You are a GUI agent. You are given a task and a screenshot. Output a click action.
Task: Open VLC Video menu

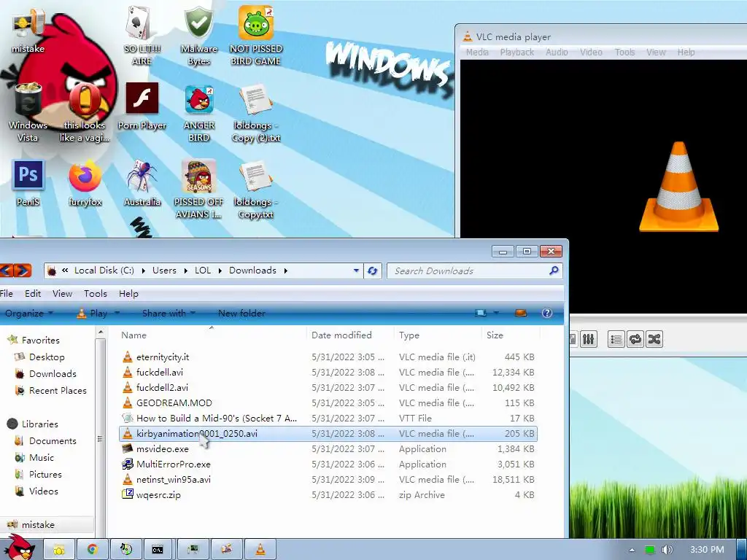coord(591,52)
